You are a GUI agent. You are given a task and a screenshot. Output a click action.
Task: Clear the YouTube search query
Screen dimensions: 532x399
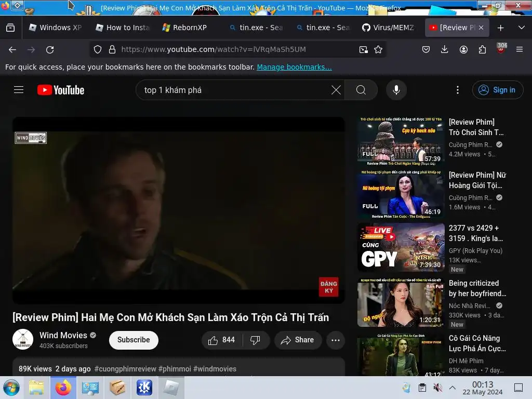[x=336, y=90]
